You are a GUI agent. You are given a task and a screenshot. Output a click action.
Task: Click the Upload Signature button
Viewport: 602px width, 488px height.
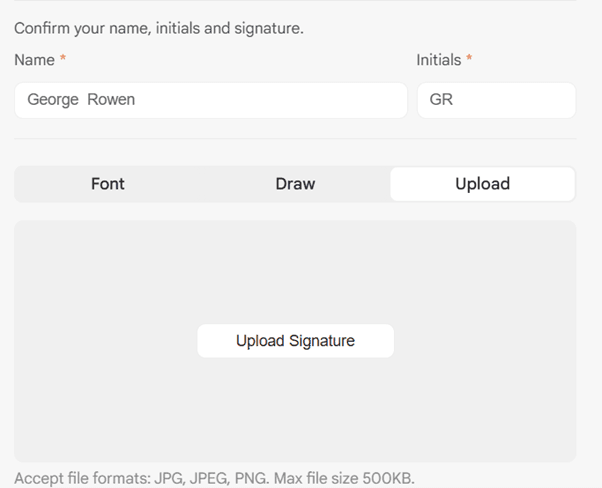[295, 341]
